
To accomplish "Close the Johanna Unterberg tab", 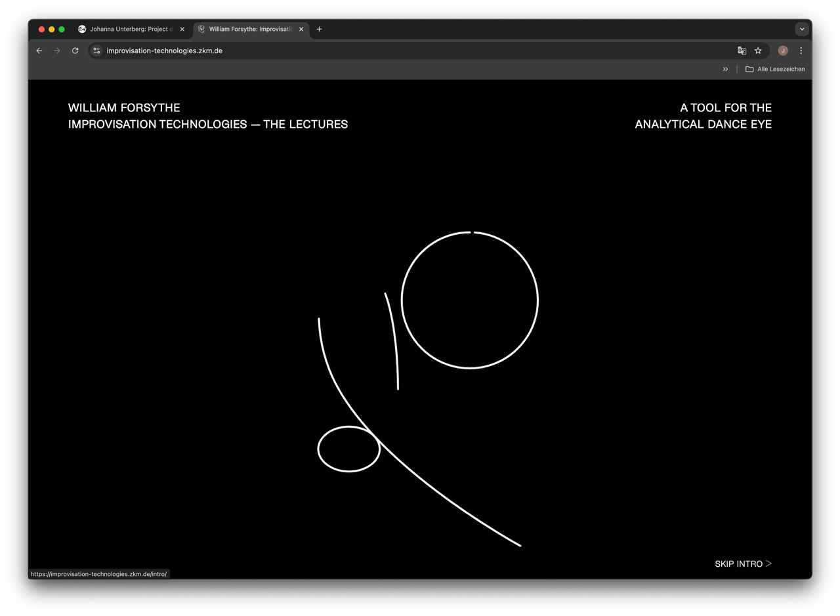I will [x=181, y=29].
